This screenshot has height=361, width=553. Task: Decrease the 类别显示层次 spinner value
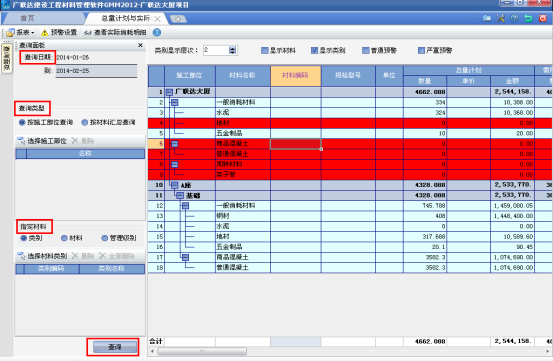pos(232,53)
